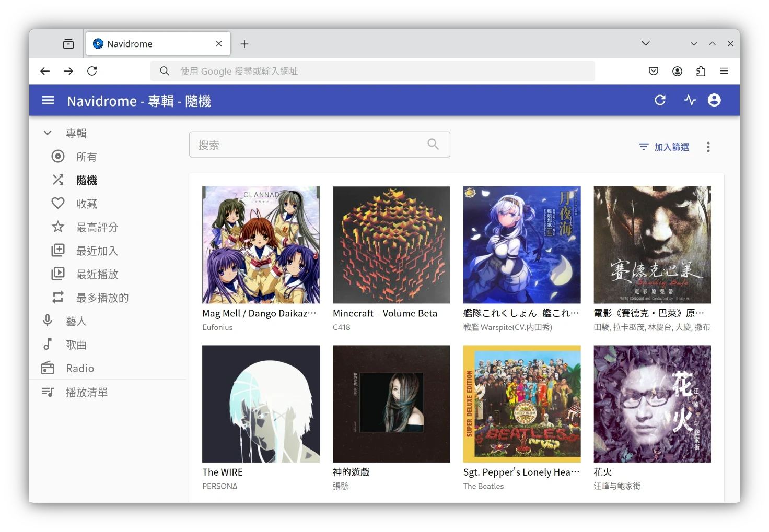Click the 加入篩選 filter button

664,147
